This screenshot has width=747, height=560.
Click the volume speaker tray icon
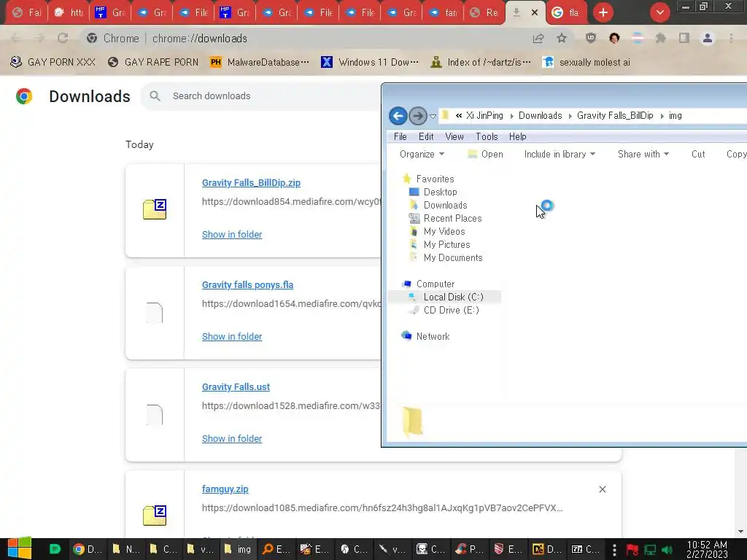pyautogui.click(x=667, y=550)
